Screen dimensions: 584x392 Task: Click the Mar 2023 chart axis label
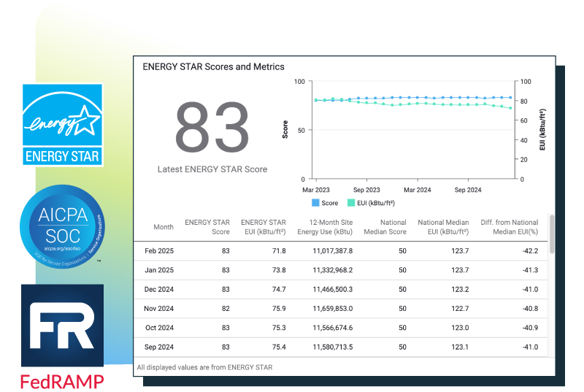coord(316,190)
